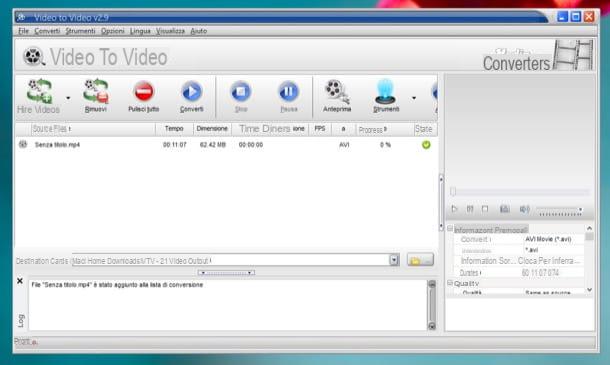610x365 pixels.
Task: Collapse the Quality properties section
Action: pos(450,283)
